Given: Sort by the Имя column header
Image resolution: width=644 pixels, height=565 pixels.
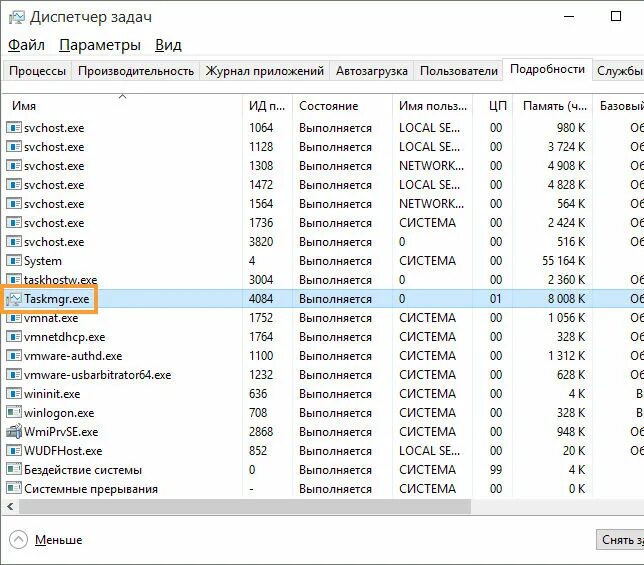Looking at the screenshot, I should [122, 106].
